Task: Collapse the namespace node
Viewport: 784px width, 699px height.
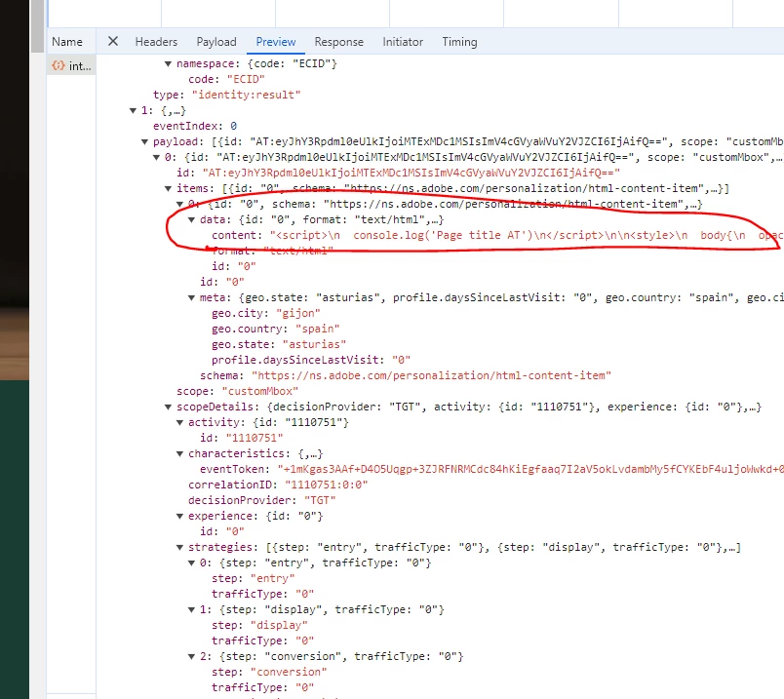Action: coord(168,64)
